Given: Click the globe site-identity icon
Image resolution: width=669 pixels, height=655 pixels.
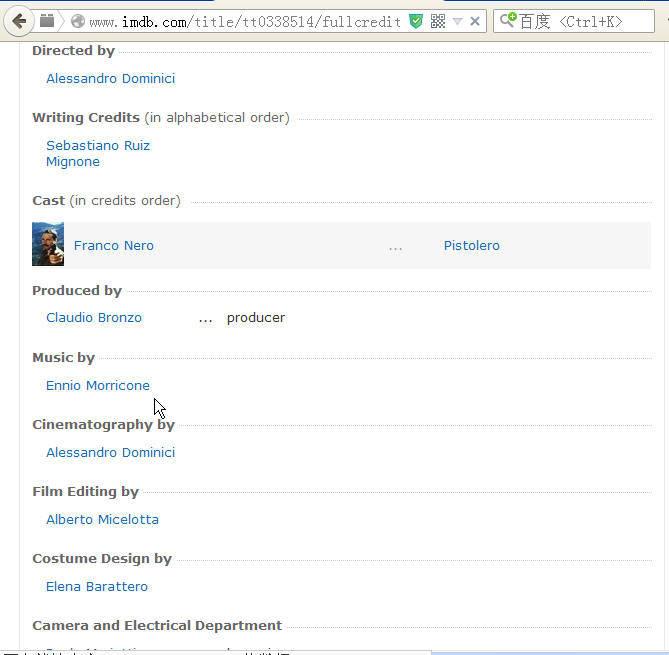Looking at the screenshot, I should pyautogui.click(x=78, y=21).
